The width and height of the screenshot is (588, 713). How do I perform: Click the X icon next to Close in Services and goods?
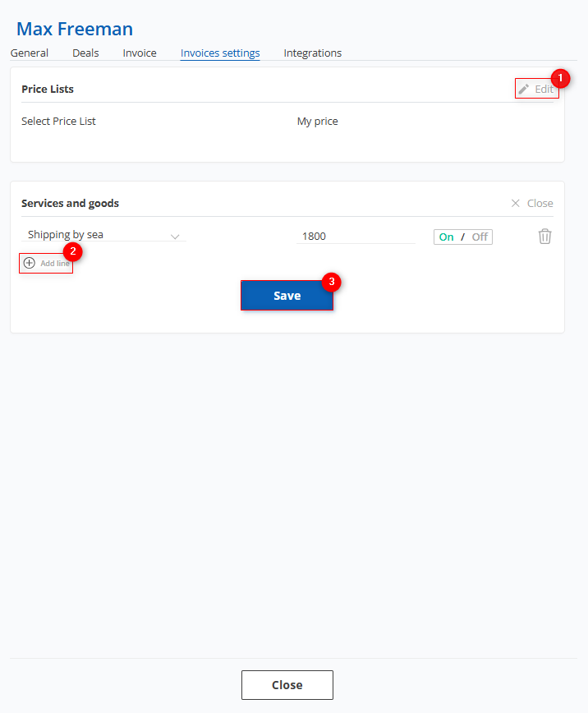tap(515, 203)
